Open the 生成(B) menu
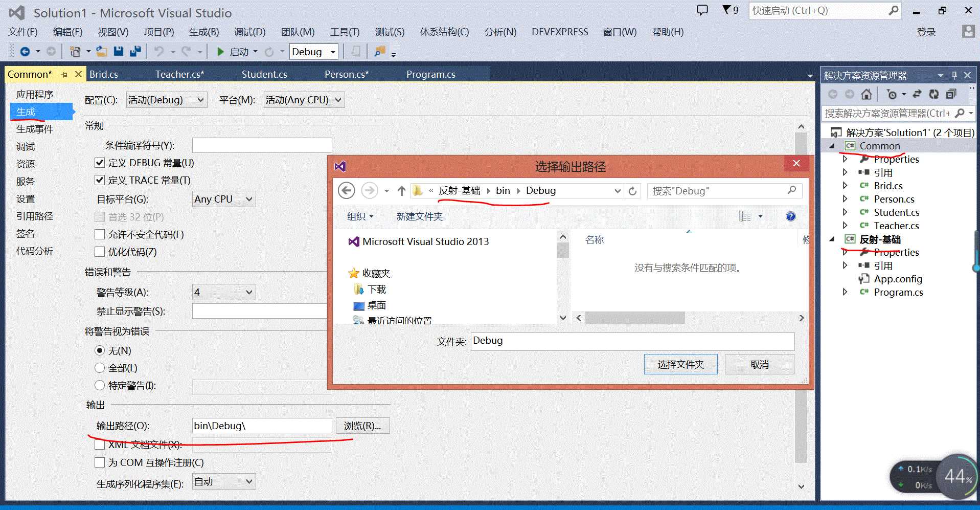The width and height of the screenshot is (980, 510). click(x=204, y=32)
